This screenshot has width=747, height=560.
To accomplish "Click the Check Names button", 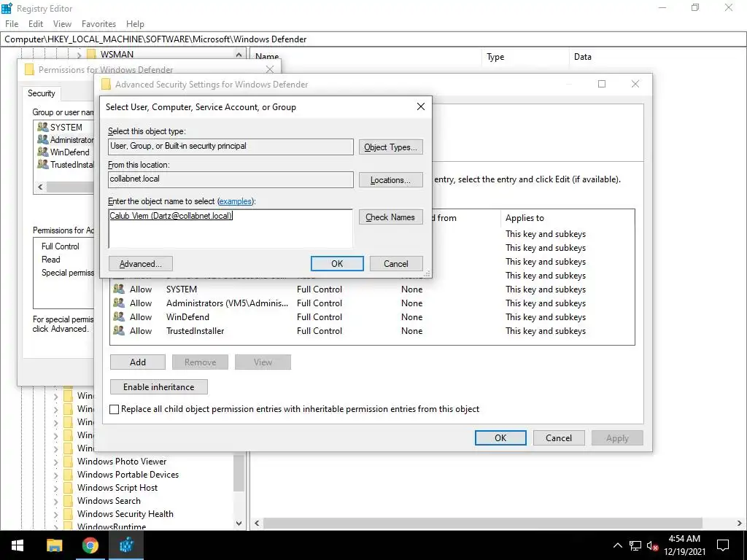I will pos(391,217).
